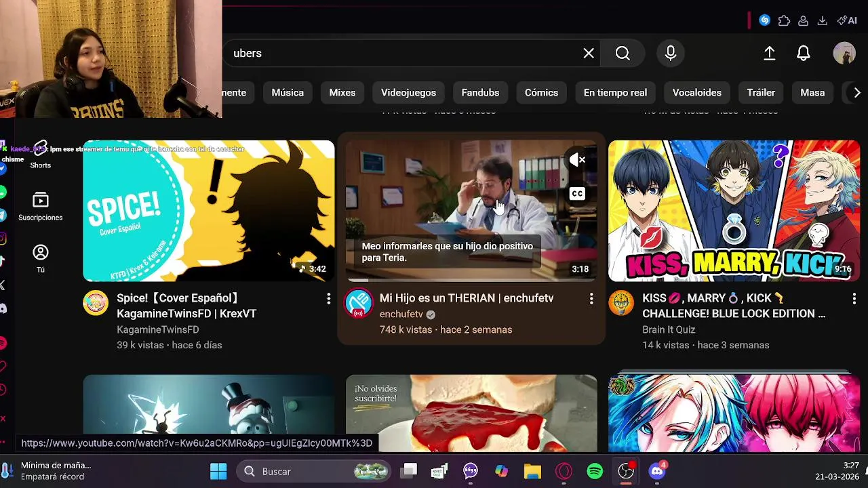
Task: Toggle captions on the video preview
Action: coord(577,194)
